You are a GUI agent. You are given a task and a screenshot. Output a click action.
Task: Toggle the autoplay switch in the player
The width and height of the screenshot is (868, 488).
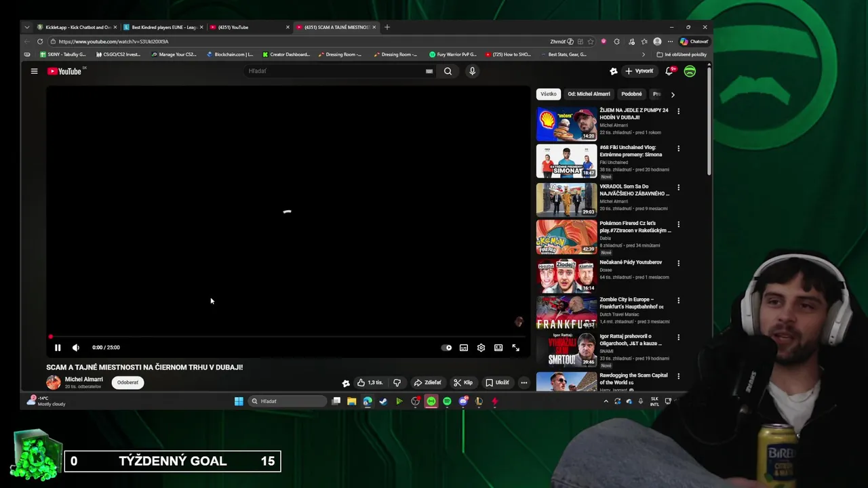coord(446,348)
